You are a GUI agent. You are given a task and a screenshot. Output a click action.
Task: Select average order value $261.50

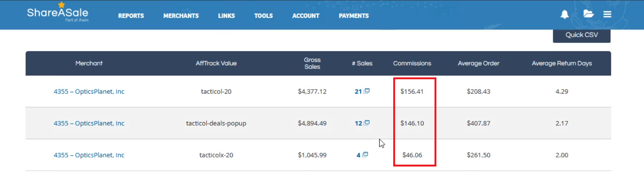(x=478, y=155)
